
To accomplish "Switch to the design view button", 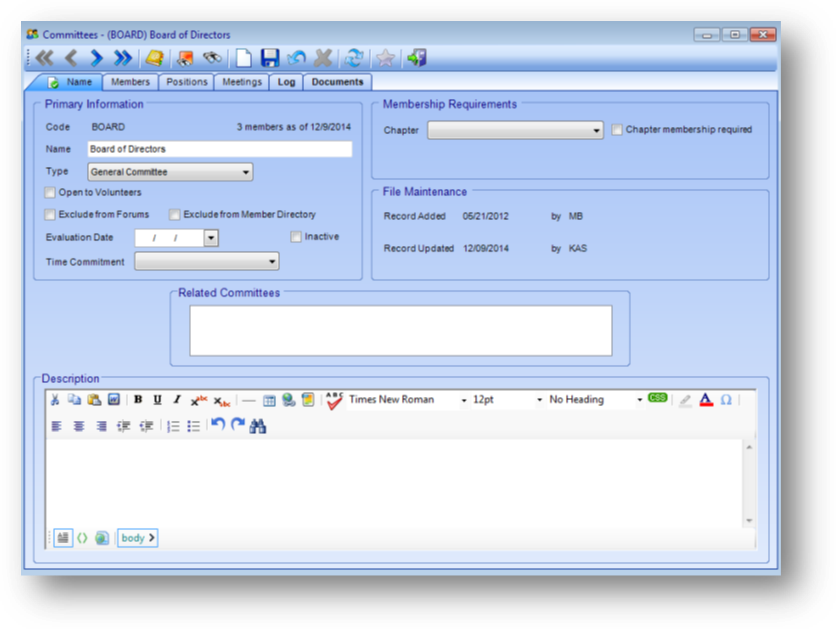I will (x=63, y=538).
